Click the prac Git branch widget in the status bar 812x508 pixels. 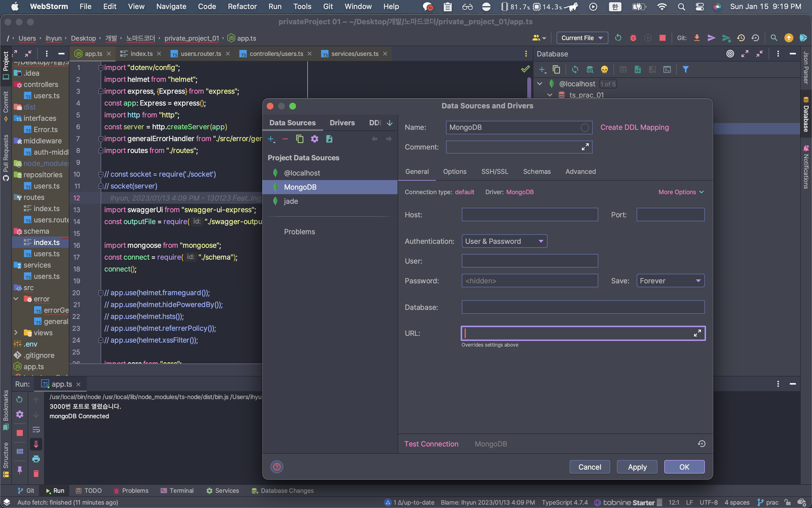coord(768,502)
